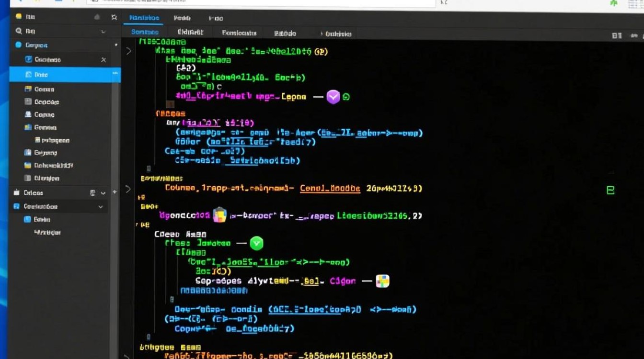Click the ellipsis on highlighted sidebar row
This screenshot has height=359, width=644.
(x=115, y=73)
